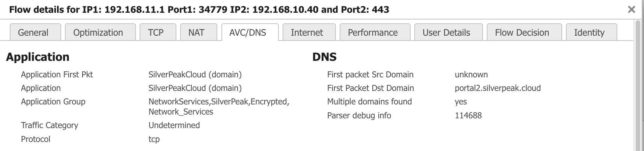
Task: Click the Application First Pkt SilverPeakCloud value
Action: (x=195, y=75)
